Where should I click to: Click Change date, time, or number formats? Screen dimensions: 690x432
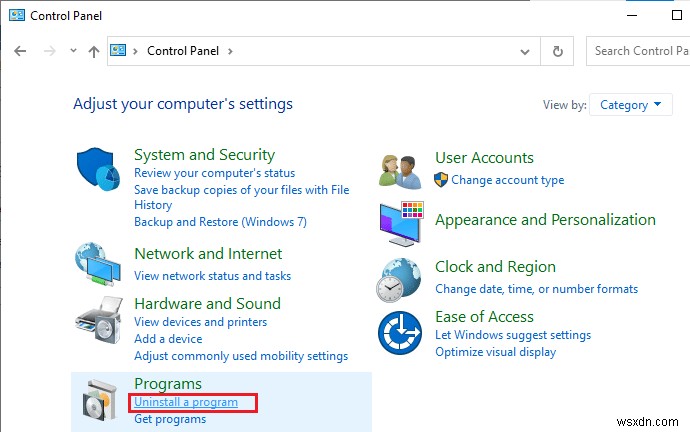coord(536,289)
